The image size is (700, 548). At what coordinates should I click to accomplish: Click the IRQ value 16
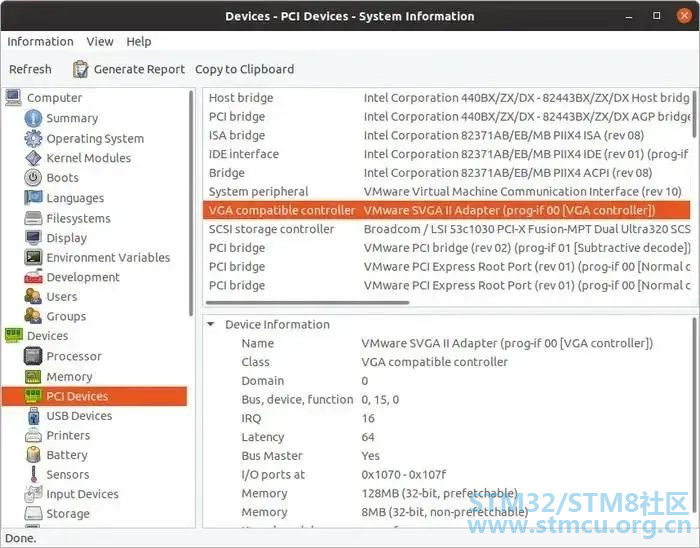tap(368, 418)
